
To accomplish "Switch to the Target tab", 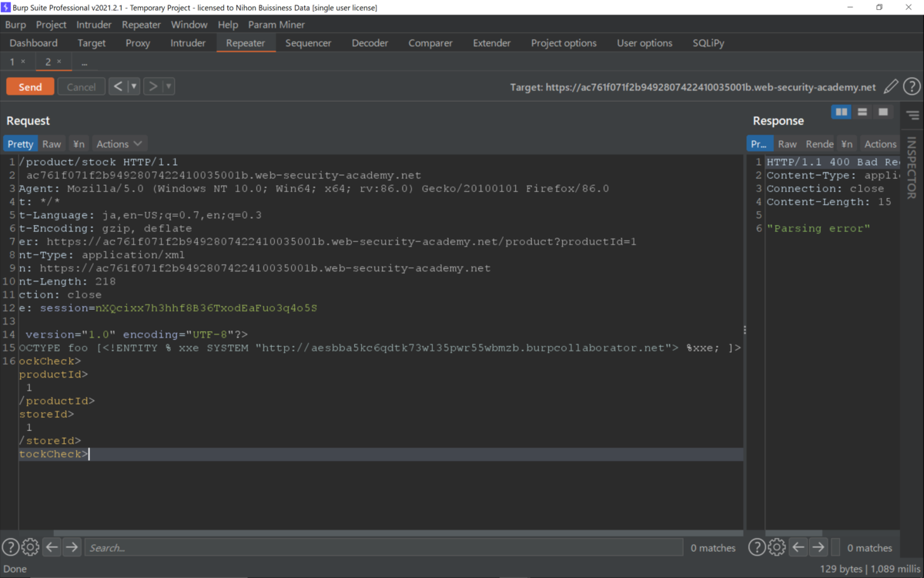I will point(92,43).
